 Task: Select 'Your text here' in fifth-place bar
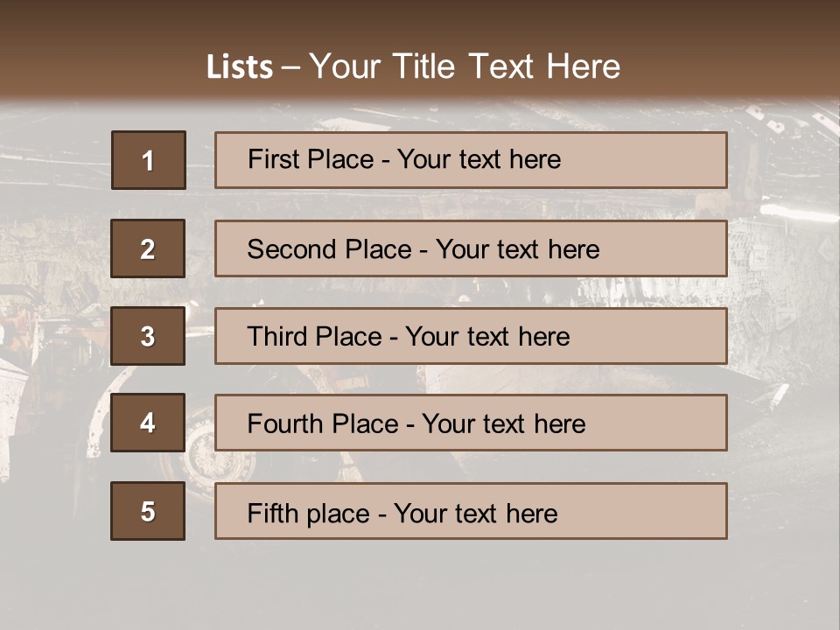475,513
